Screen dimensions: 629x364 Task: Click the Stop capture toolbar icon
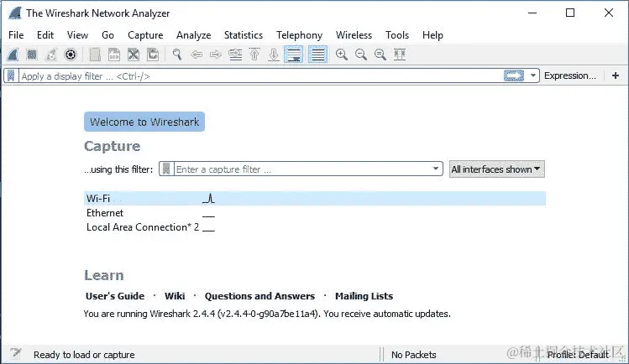tap(32, 55)
